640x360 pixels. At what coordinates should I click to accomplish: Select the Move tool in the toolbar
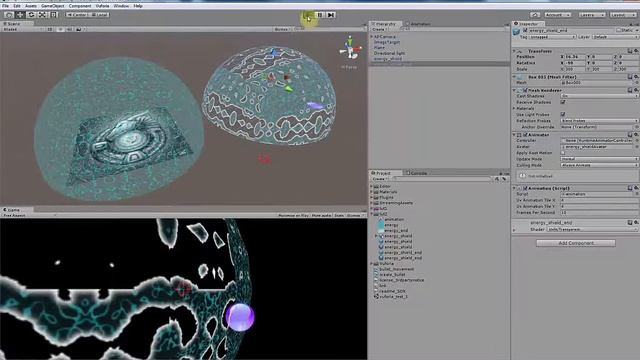tap(20, 15)
